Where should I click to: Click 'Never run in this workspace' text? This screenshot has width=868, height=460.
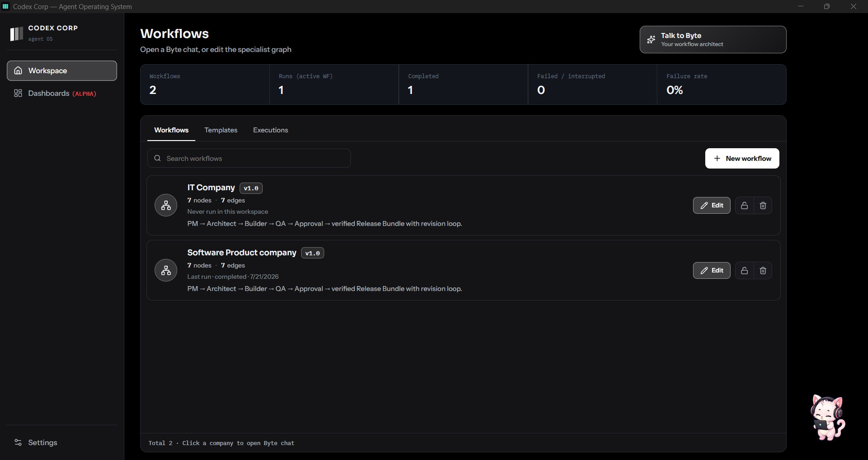pyautogui.click(x=227, y=211)
